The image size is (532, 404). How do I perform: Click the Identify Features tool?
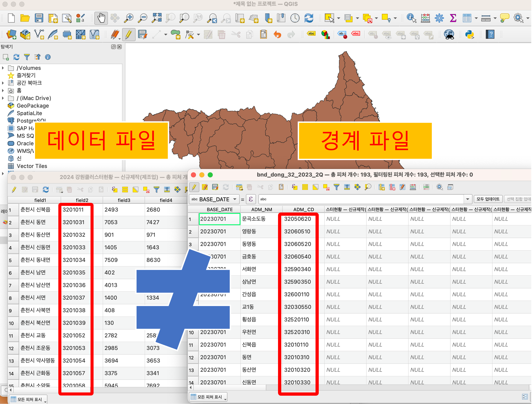411,18
